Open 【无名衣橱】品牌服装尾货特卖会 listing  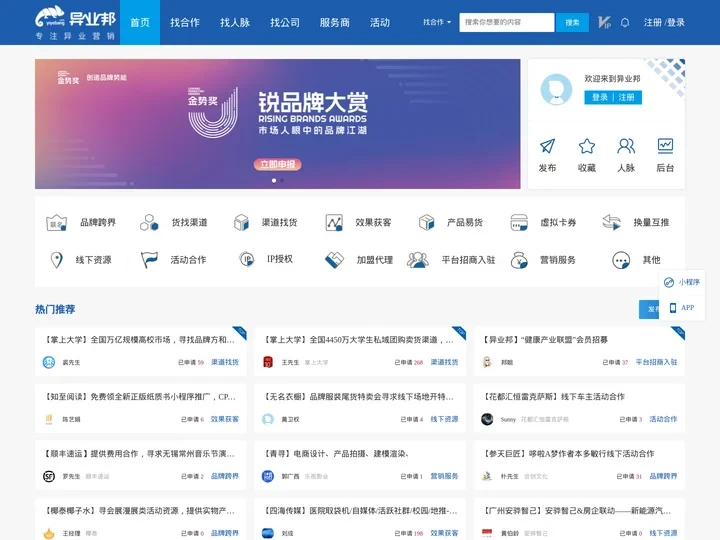coord(359,397)
